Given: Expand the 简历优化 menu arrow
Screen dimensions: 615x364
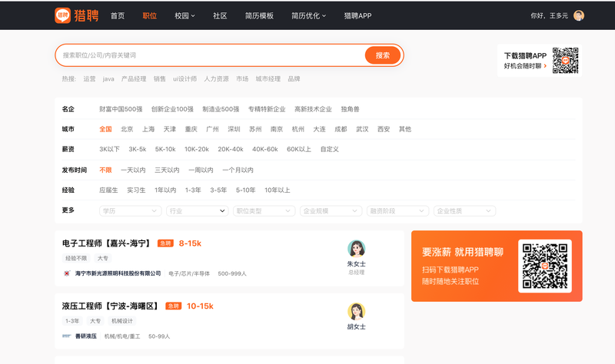Looking at the screenshot, I should pos(324,16).
